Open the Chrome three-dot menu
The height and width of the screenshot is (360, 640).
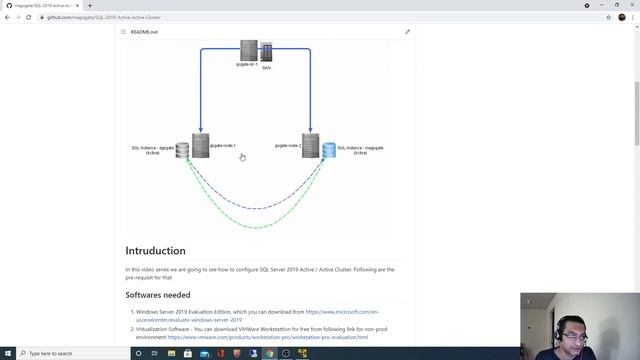point(633,18)
